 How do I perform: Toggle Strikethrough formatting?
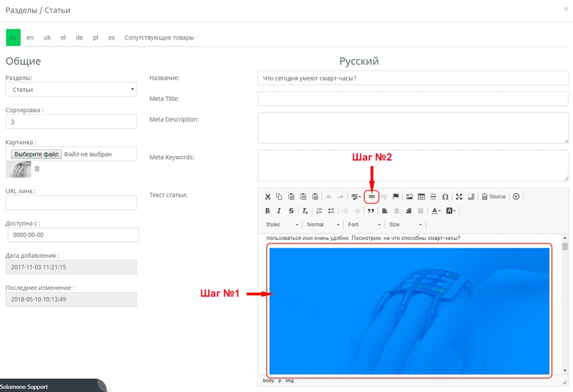(x=291, y=211)
